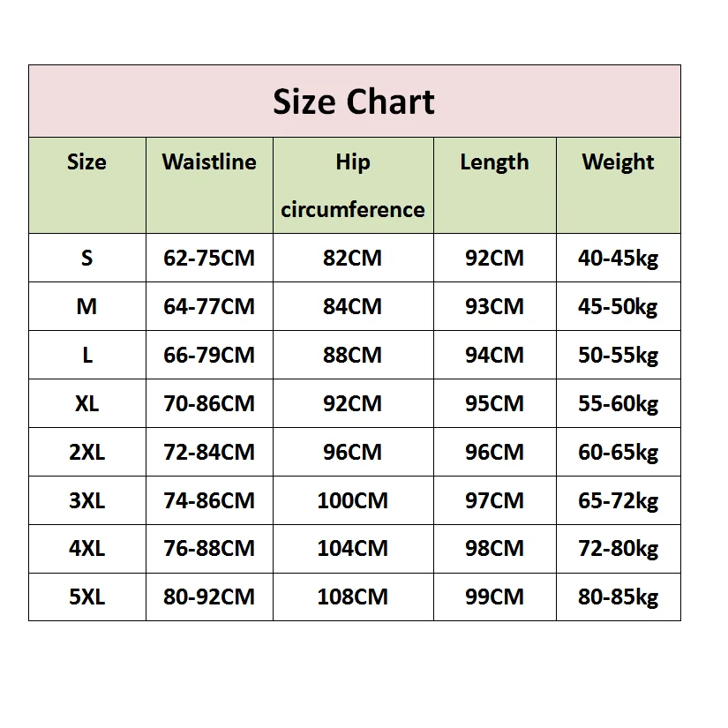Select the 5XL size cell

[x=87, y=597]
